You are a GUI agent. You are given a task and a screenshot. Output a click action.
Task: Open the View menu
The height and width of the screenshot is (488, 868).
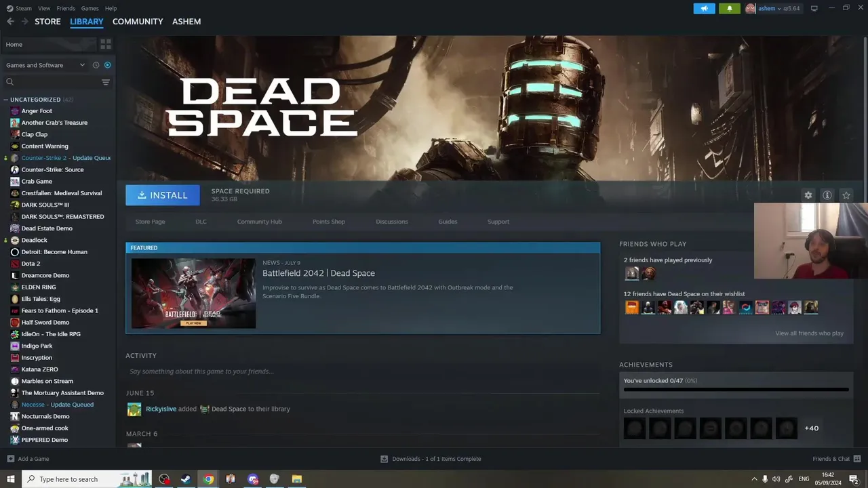[44, 8]
